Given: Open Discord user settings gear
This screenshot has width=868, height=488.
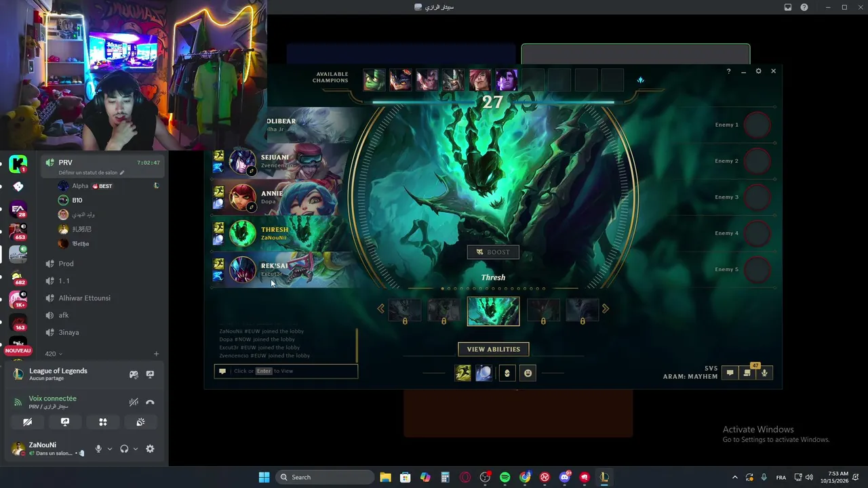Looking at the screenshot, I should point(150,449).
